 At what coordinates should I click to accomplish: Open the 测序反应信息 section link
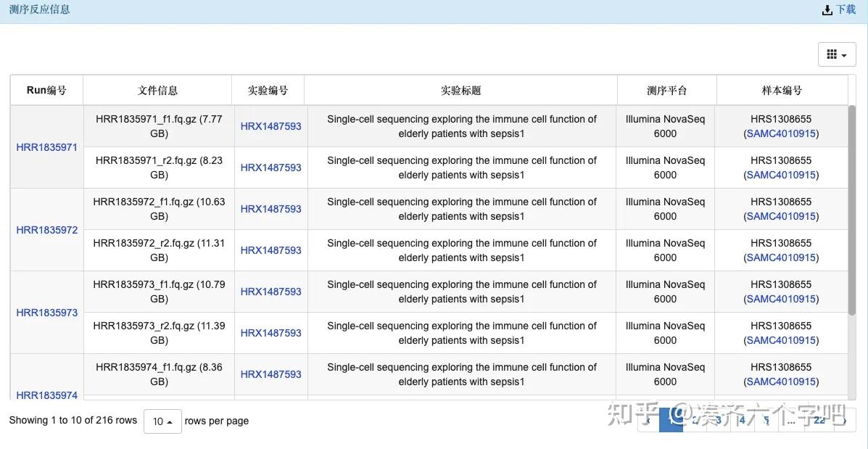(38, 9)
